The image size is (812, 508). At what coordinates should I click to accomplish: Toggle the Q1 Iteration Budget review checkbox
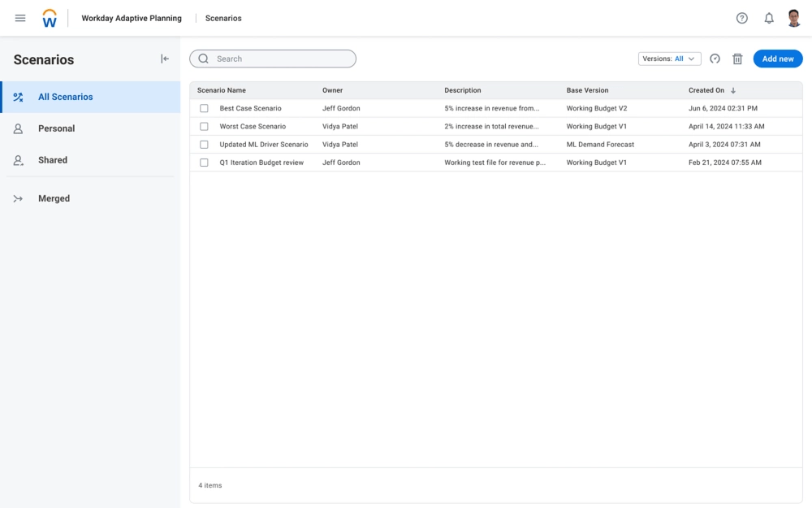coord(204,163)
